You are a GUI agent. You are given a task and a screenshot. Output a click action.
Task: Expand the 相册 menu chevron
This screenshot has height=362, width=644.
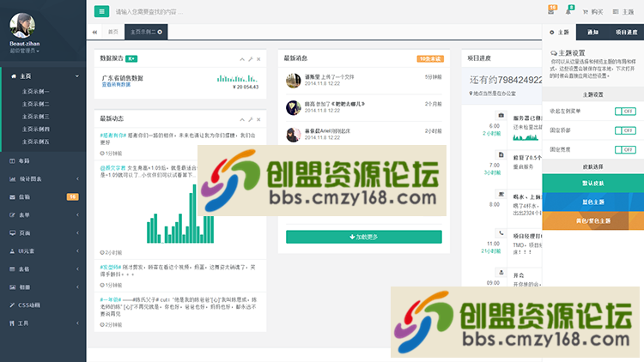click(77, 287)
